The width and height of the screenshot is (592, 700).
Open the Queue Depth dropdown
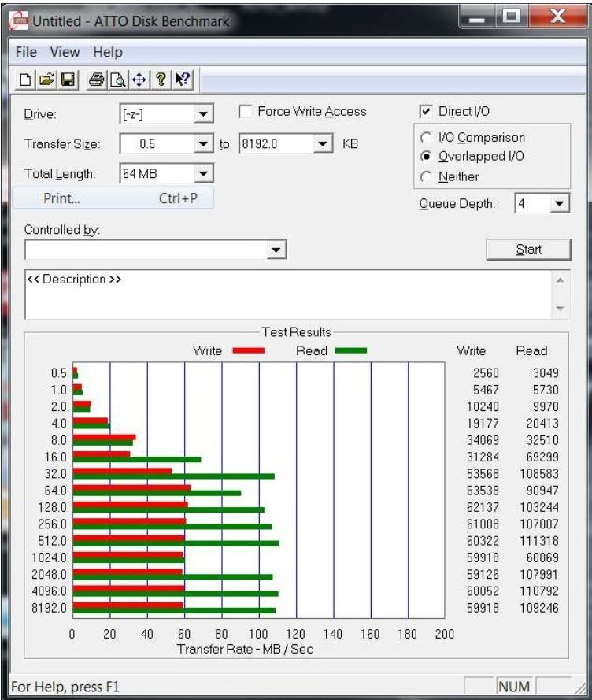coord(559,204)
